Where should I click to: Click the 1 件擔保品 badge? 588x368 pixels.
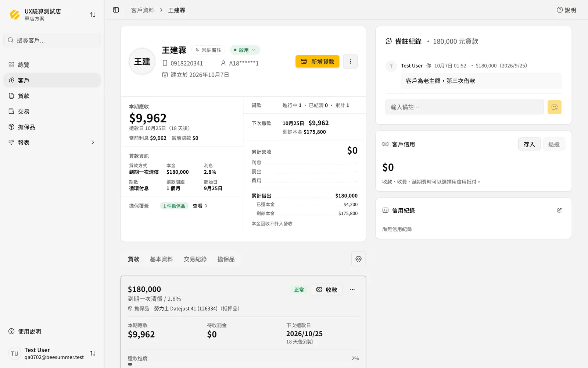(174, 206)
